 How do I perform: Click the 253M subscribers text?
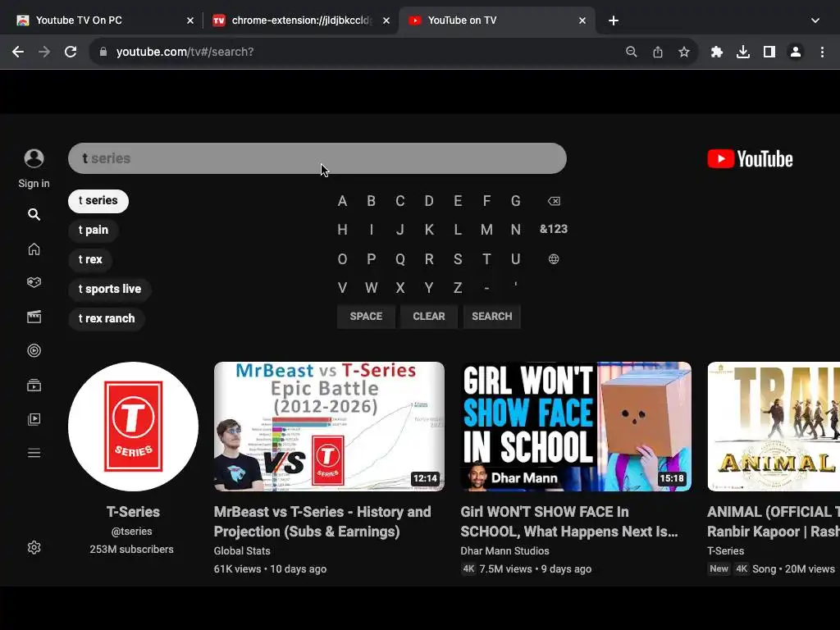(132, 550)
